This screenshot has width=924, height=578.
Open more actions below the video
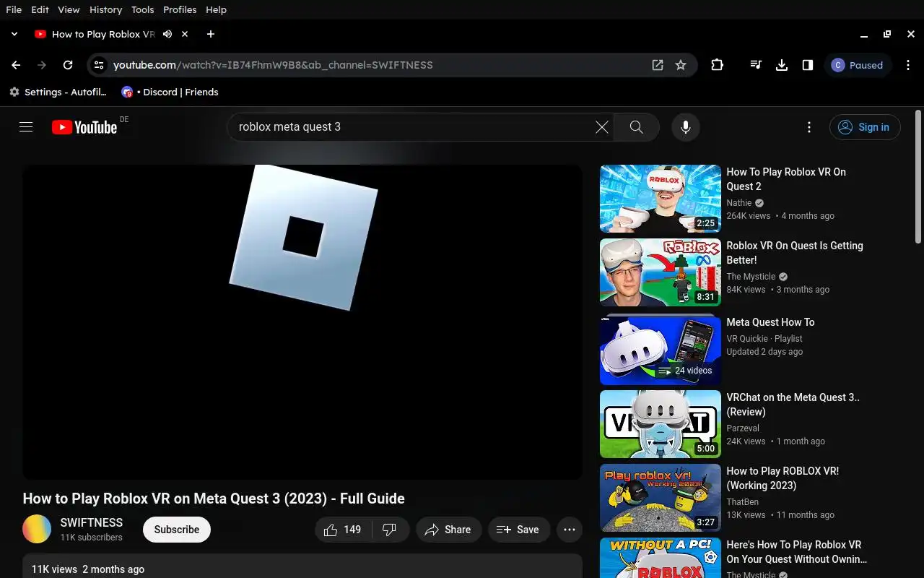point(569,530)
